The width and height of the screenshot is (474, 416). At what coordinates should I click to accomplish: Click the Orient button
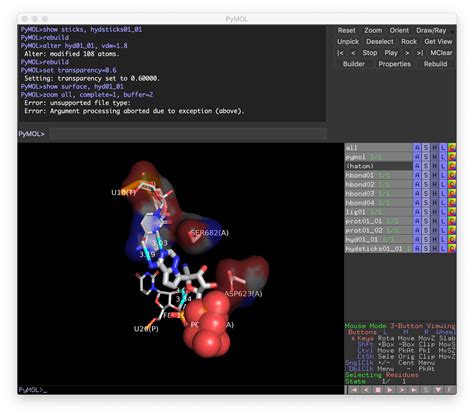(399, 31)
